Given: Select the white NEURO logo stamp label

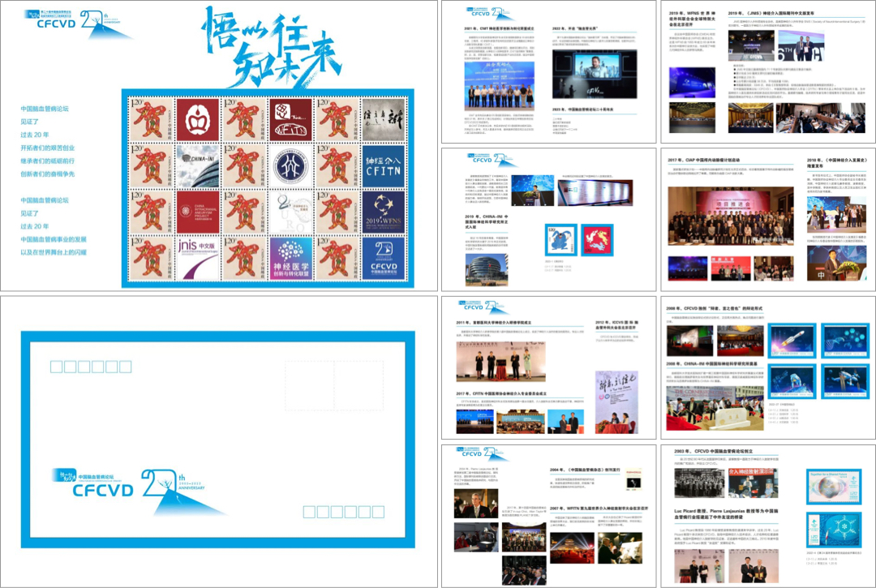Looking at the screenshot, I should 290,212.
